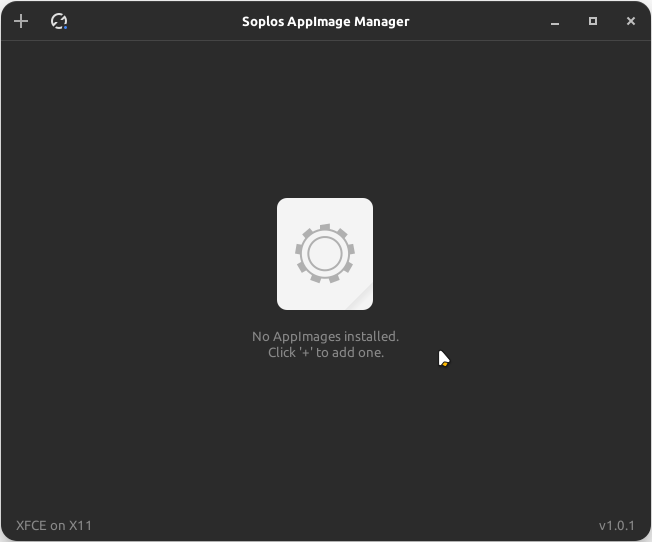Click the 'No AppImages installed.' message
This screenshot has width=652, height=542.
(x=326, y=337)
